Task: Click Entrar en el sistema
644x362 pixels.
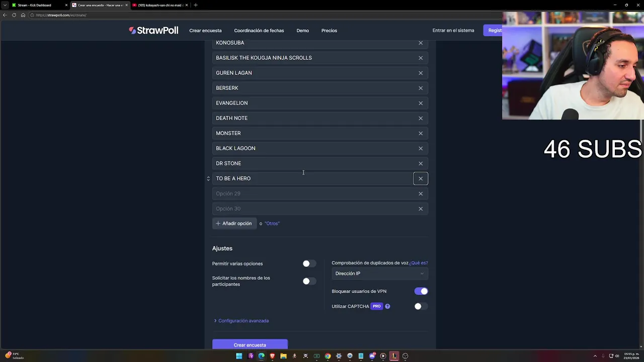Action: (453, 30)
